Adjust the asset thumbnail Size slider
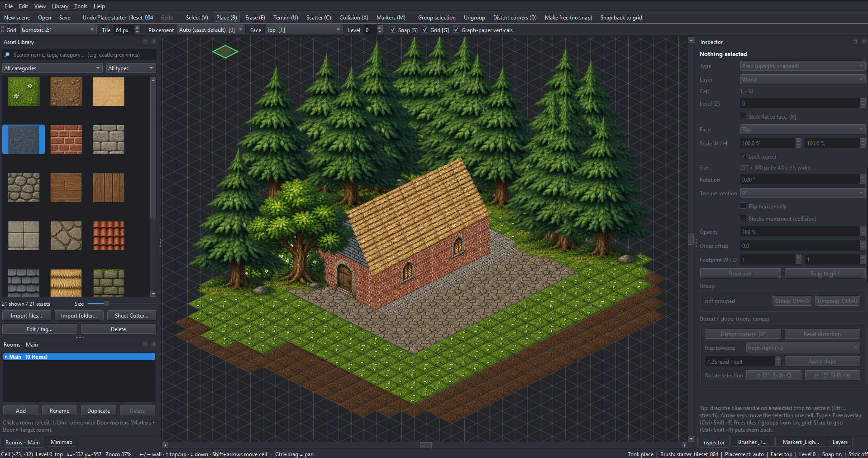 107,304
